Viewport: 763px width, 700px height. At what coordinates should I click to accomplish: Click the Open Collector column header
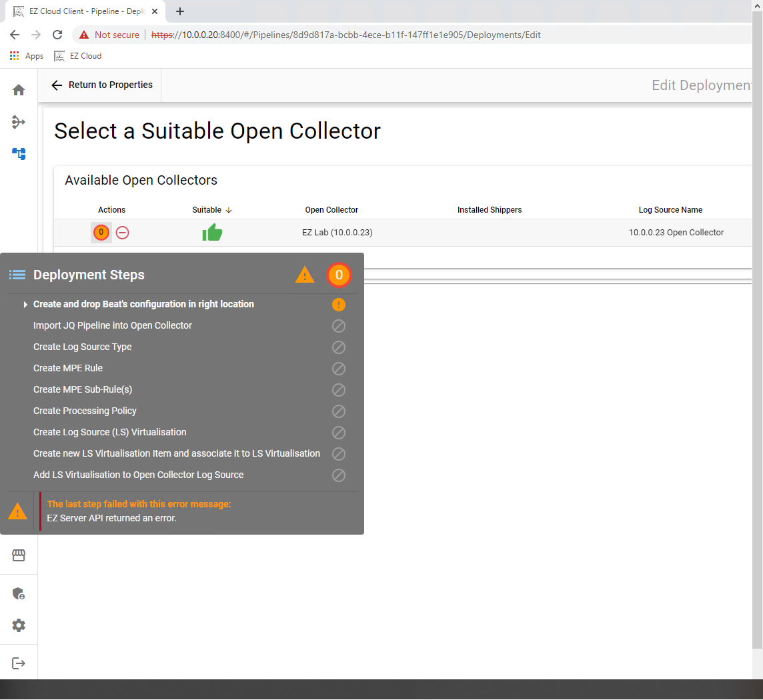[x=331, y=209]
